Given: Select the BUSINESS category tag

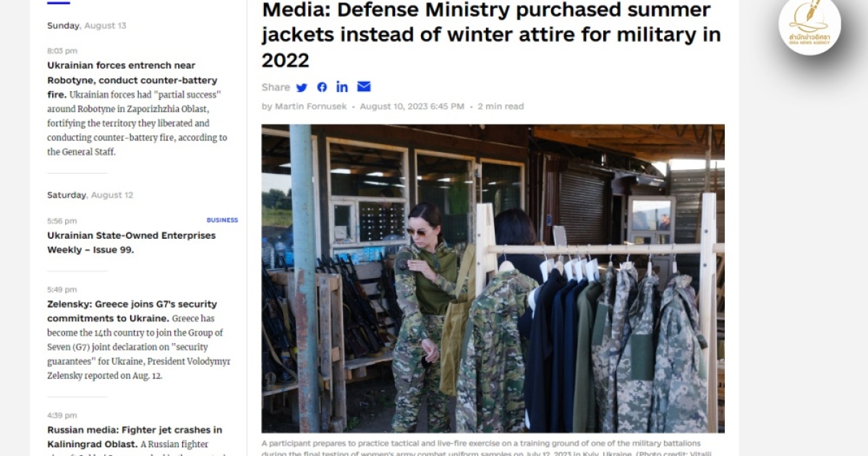Looking at the screenshot, I should (222, 220).
